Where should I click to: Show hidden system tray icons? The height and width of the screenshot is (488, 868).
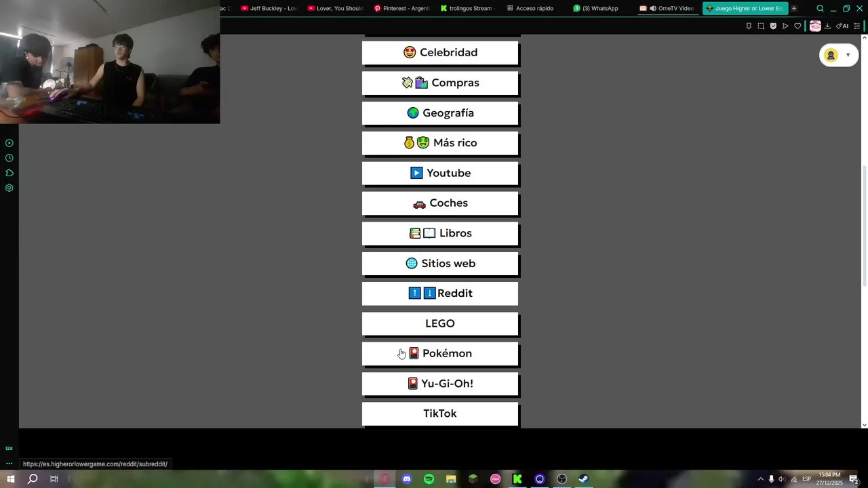click(x=760, y=479)
